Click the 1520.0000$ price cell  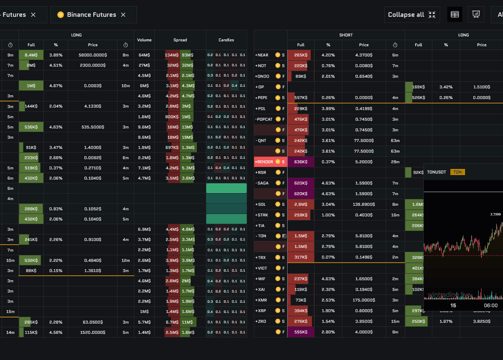[x=93, y=332]
